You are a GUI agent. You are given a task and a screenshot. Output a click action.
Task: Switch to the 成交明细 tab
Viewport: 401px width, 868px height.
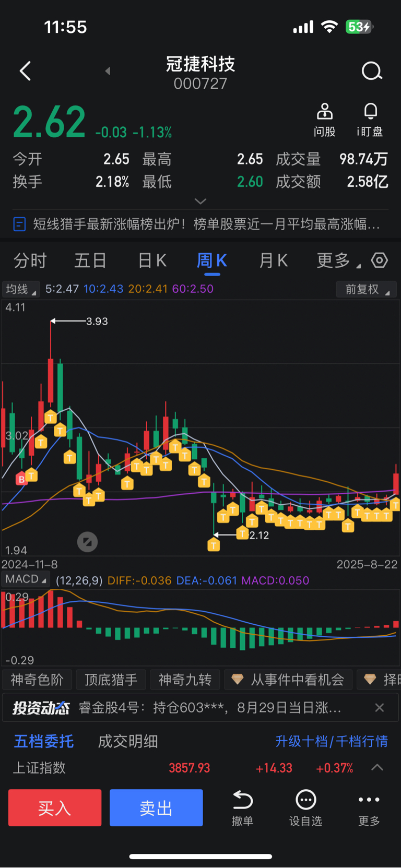click(128, 741)
